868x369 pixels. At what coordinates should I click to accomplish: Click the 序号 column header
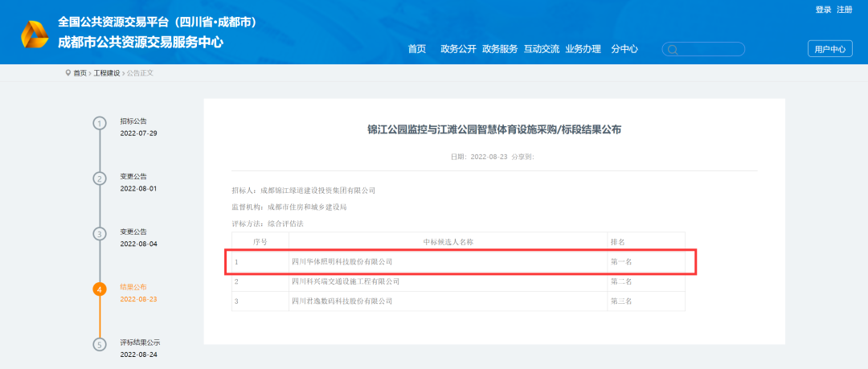(x=260, y=242)
